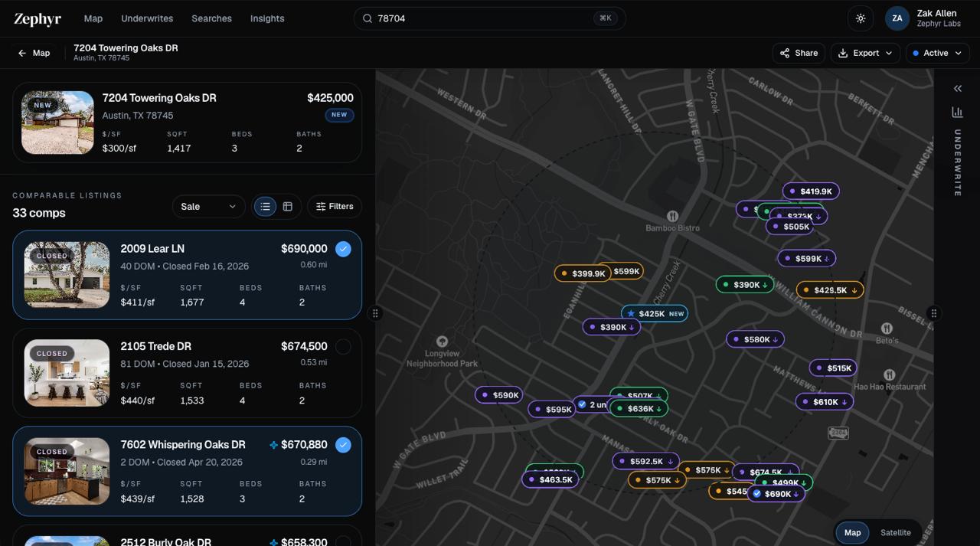Click the search field containing 78704
980x546 pixels.
[489, 18]
